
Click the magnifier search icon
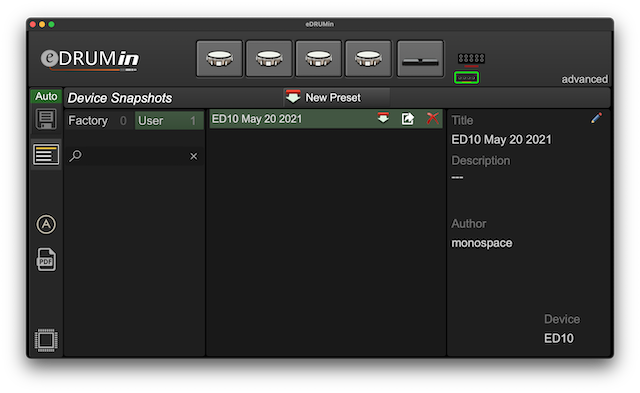click(76, 156)
